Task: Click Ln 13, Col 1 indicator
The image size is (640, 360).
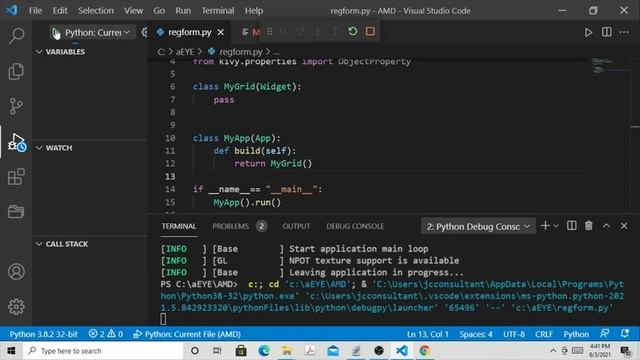Action: pyautogui.click(x=427, y=334)
